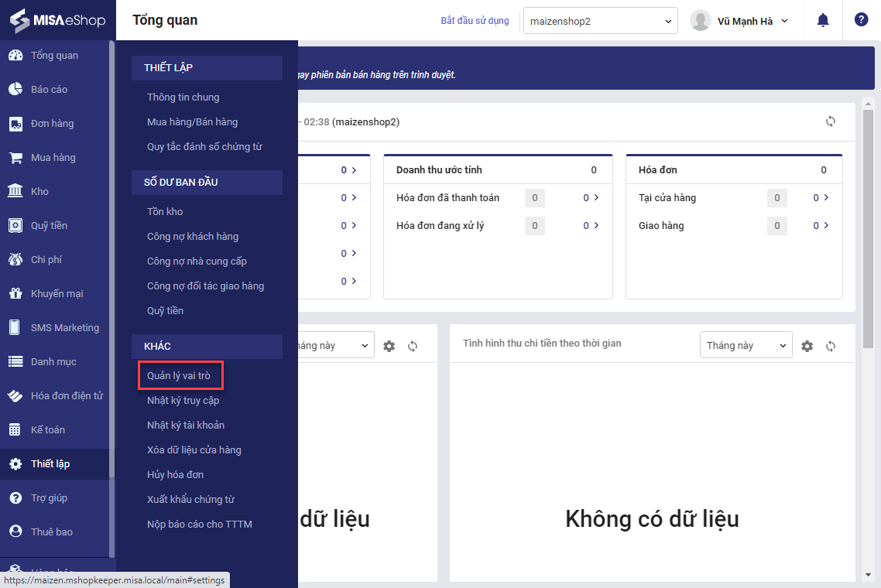Click Đơn hàng sidebar label

52,124
